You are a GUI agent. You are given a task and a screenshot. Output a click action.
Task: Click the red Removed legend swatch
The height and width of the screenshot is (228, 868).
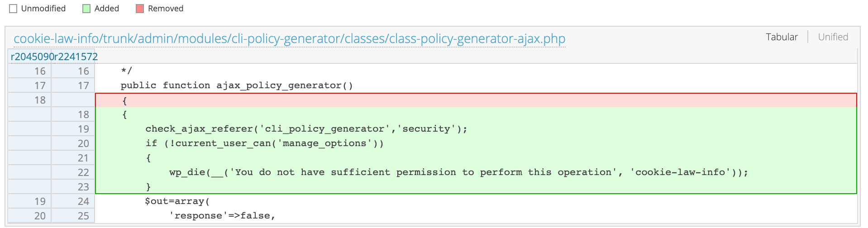point(140,9)
